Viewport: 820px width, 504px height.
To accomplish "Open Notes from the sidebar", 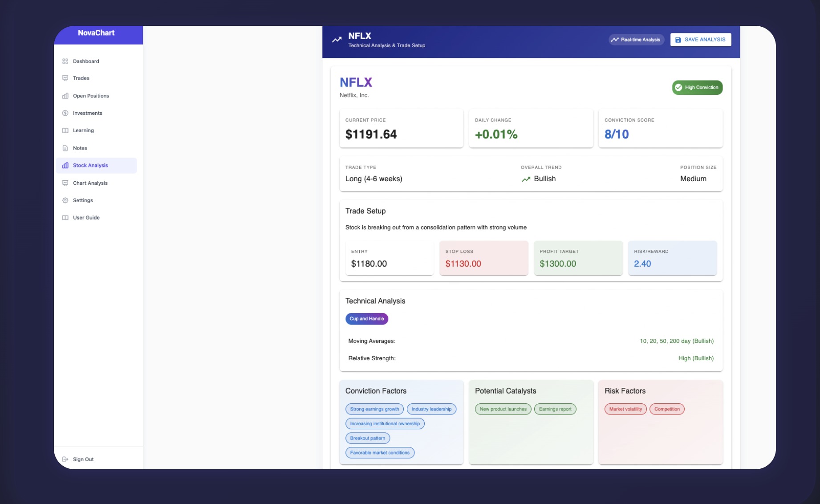I will tap(96, 148).
